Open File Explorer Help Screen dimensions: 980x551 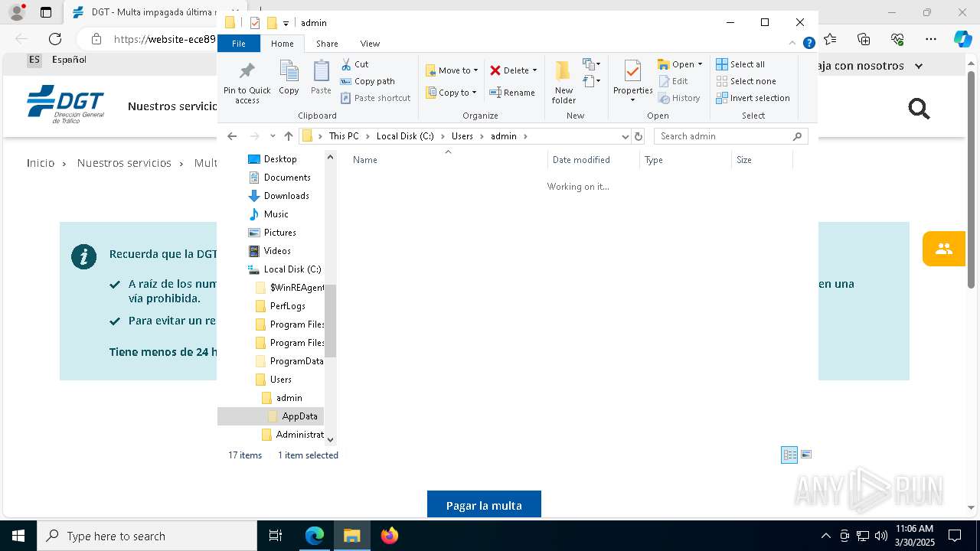coord(808,44)
